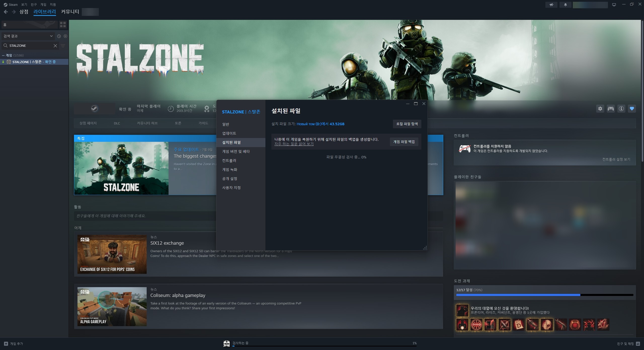Select 일반 in properties sidebar

[x=241, y=124]
